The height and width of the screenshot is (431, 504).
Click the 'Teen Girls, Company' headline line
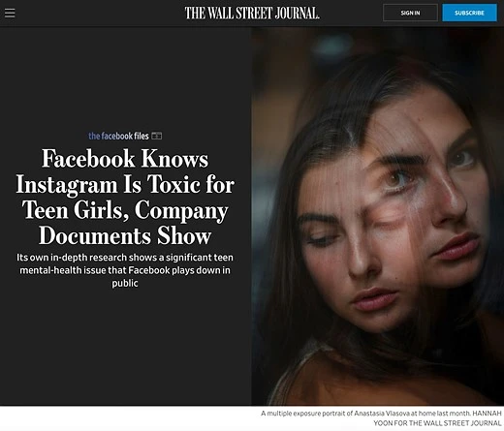125,210
